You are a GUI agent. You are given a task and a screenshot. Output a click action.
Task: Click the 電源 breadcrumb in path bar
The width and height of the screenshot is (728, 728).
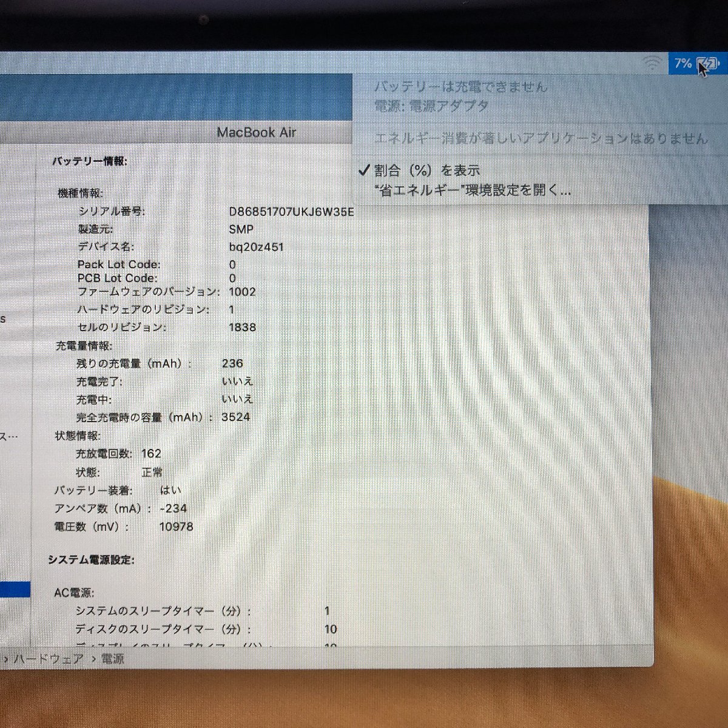pos(112,659)
